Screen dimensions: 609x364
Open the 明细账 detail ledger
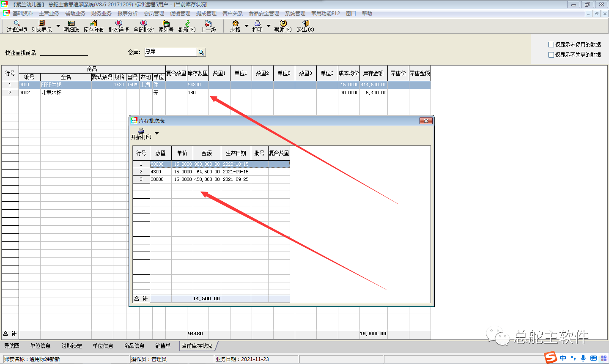71,26
